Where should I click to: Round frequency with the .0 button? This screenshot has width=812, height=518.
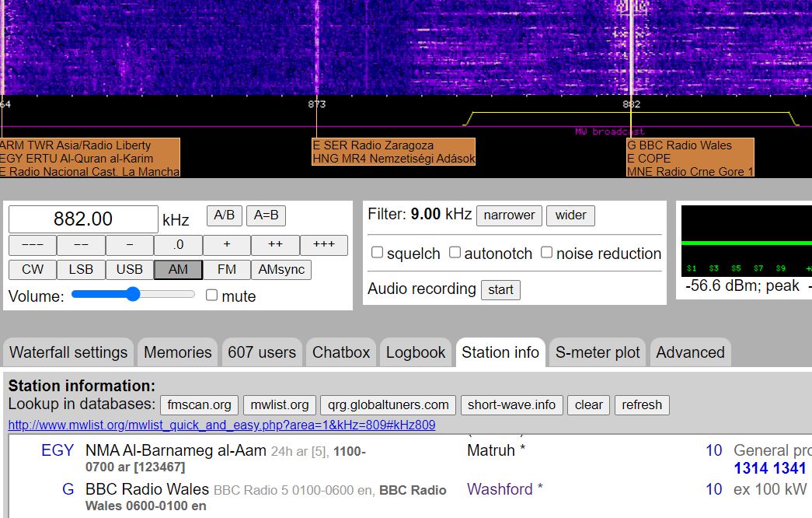click(178, 245)
